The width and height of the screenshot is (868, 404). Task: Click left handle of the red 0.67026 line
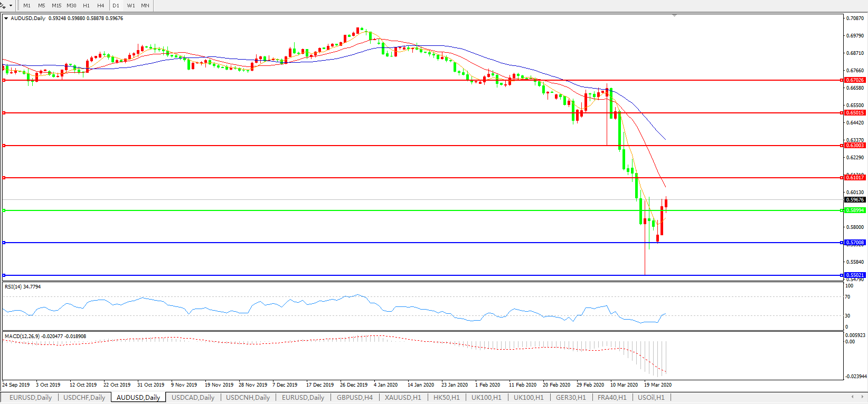4,80
